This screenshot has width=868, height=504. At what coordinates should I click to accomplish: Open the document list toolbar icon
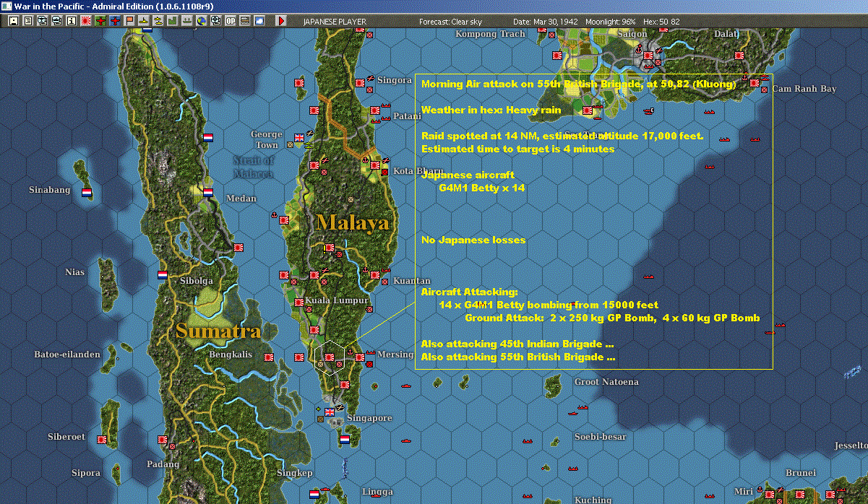[28, 21]
